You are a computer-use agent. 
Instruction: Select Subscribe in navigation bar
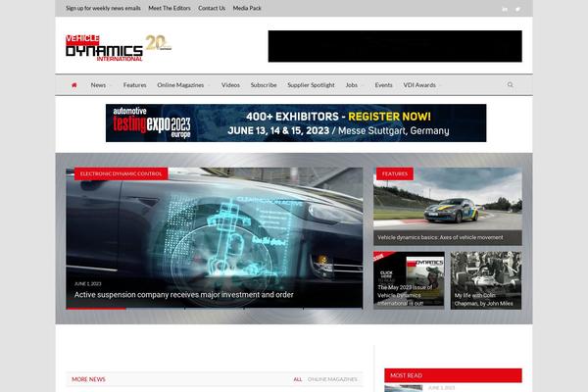pos(264,85)
